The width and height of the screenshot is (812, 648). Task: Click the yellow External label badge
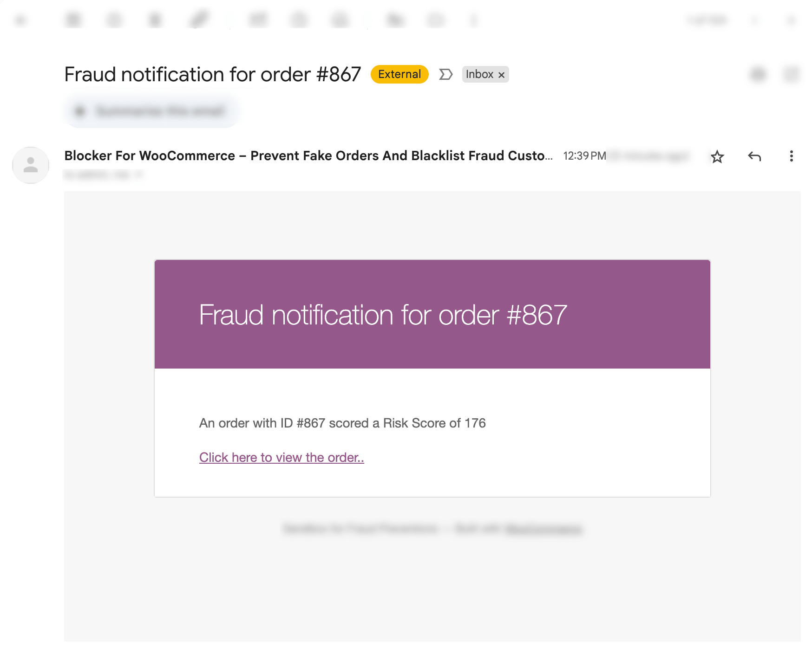point(399,74)
